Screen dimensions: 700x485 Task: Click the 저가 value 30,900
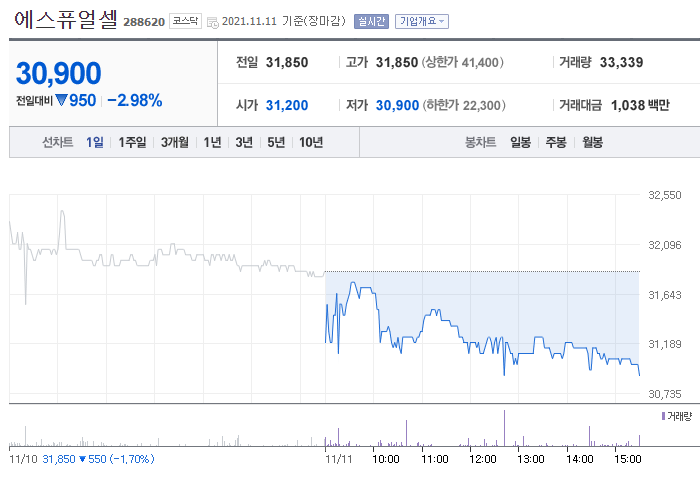(x=397, y=105)
